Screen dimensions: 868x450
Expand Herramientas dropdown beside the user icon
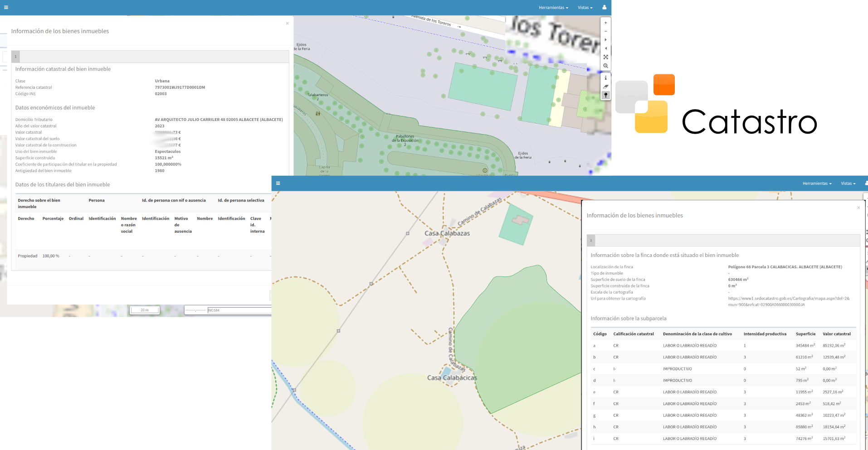pos(553,8)
